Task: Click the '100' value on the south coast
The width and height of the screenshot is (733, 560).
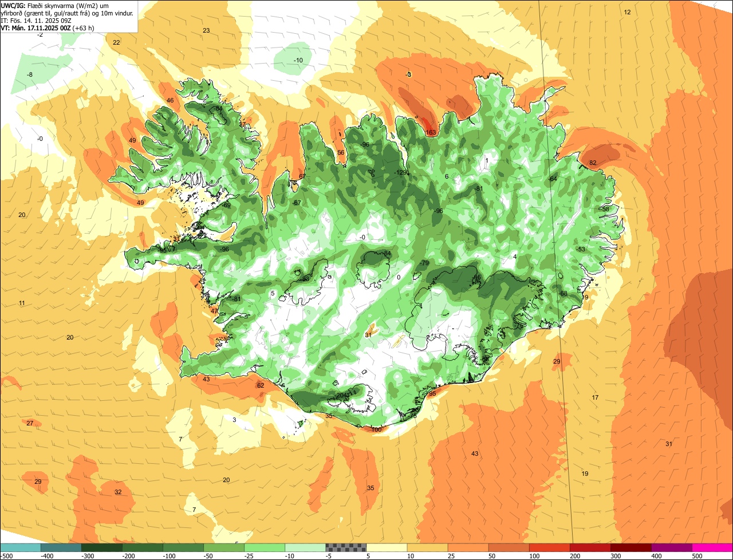Action: coord(376,429)
